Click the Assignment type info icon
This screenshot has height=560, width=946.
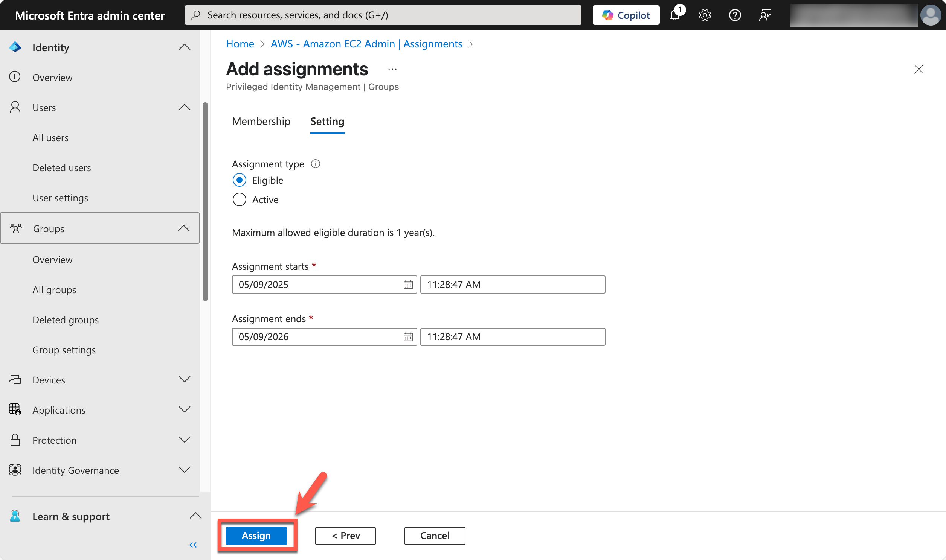point(316,164)
